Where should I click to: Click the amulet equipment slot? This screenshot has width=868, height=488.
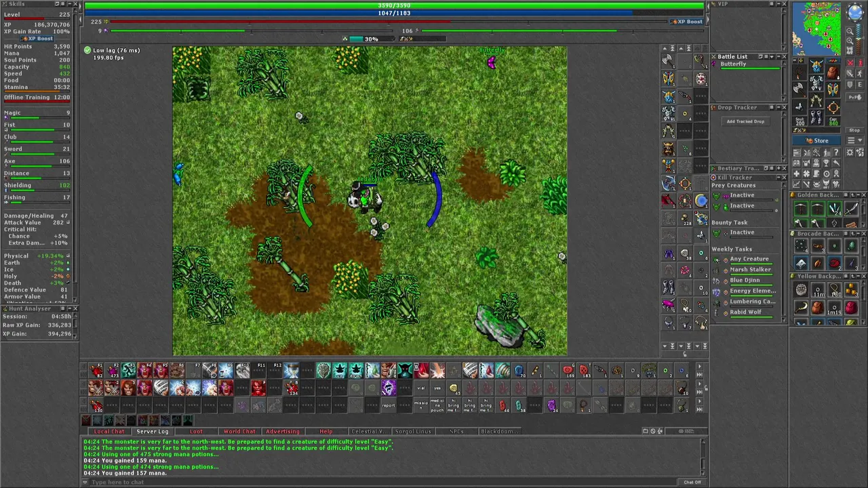800,73
